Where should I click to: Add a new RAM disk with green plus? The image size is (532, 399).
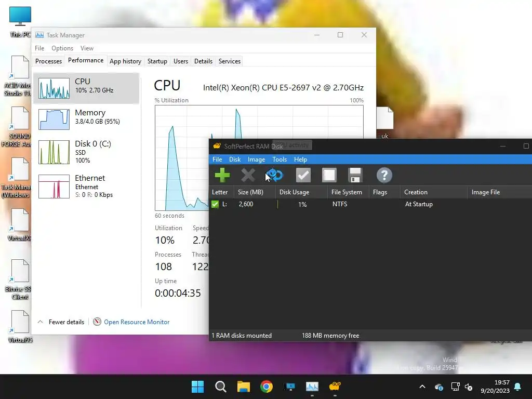[x=222, y=176]
